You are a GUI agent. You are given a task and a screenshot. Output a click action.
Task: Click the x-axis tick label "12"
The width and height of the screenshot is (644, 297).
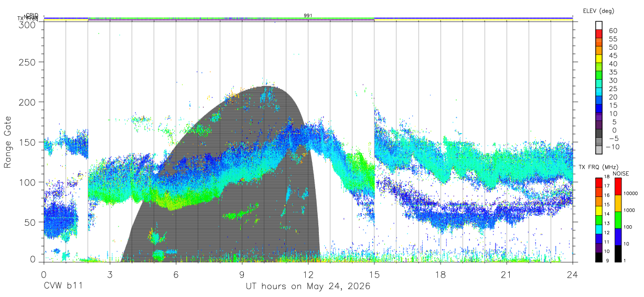coord(308,274)
